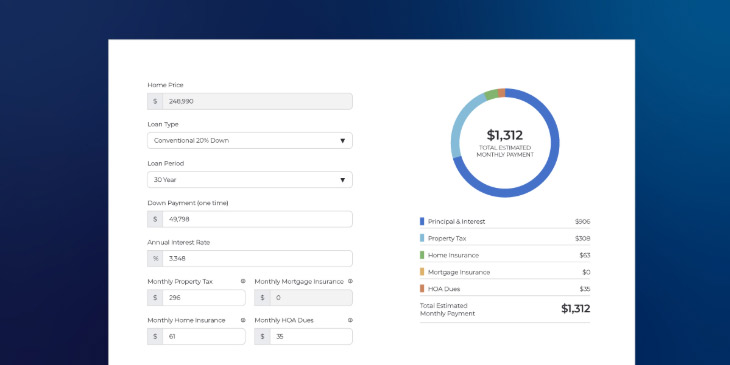Click the Property Tax legend label

pos(447,238)
